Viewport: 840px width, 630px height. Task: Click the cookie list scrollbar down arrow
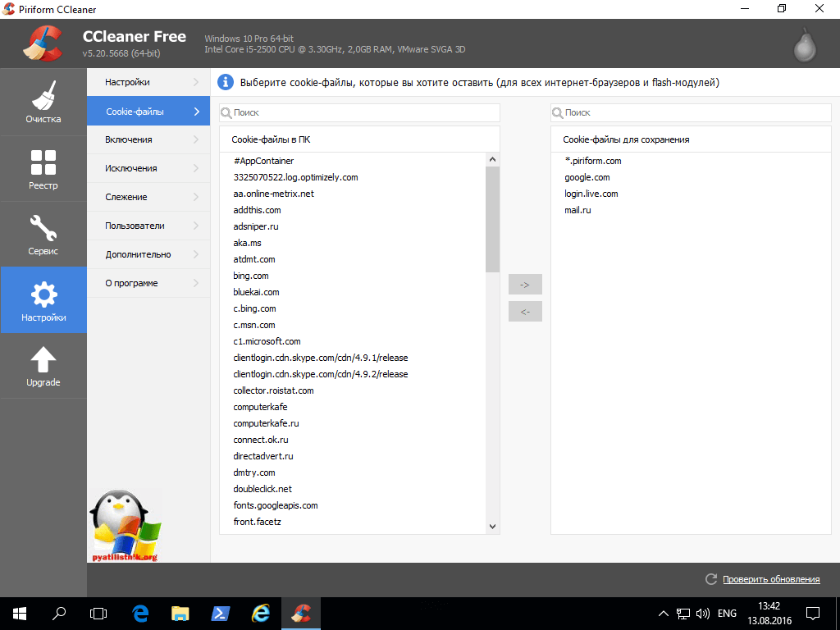click(x=492, y=526)
